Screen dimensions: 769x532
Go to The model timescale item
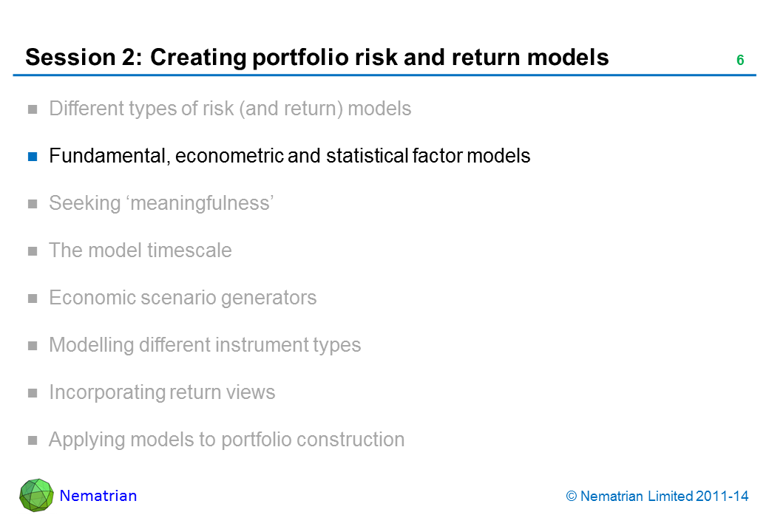pyautogui.click(x=140, y=250)
